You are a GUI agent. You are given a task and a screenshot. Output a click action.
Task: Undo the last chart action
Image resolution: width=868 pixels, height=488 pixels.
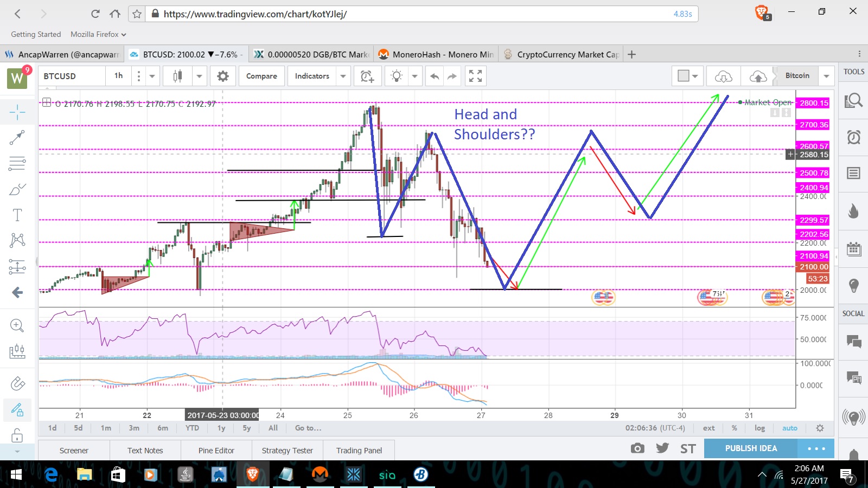435,76
